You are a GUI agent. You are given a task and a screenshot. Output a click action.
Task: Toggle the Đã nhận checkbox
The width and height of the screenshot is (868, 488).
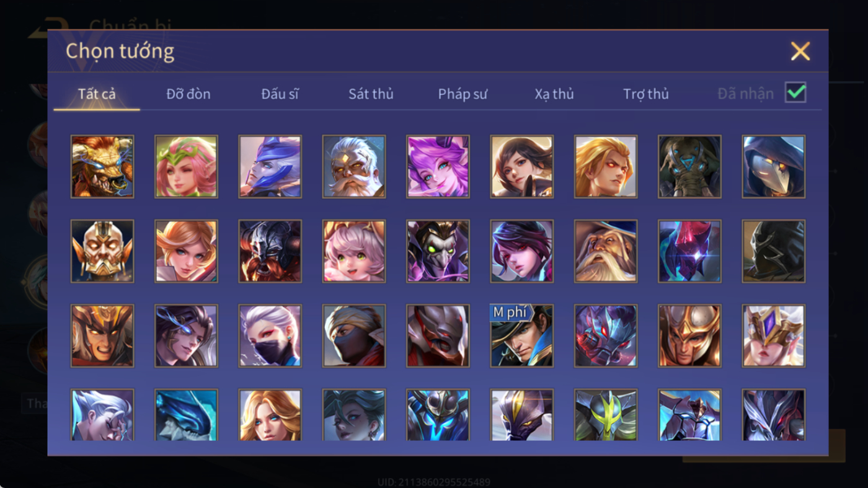click(795, 93)
